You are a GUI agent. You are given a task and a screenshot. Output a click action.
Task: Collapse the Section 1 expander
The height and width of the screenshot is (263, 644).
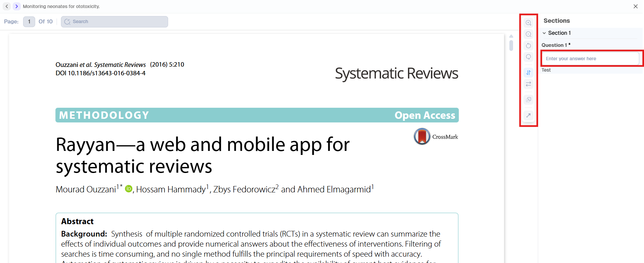[x=544, y=33]
